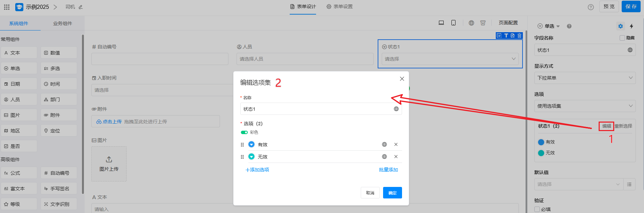Click the 无效 teal color swatch in dialog

(251, 157)
